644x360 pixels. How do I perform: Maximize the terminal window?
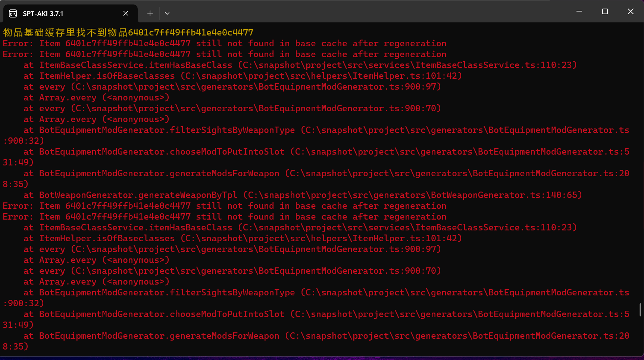[605, 12]
